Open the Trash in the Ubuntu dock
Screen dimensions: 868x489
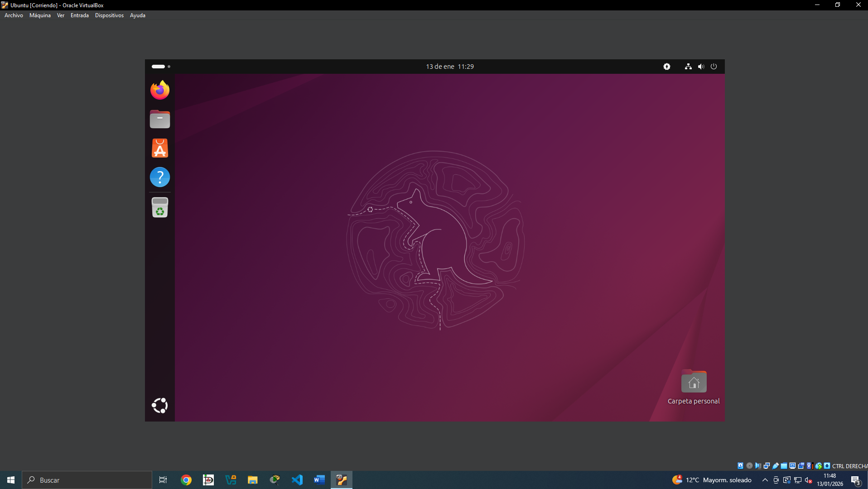pyautogui.click(x=160, y=207)
